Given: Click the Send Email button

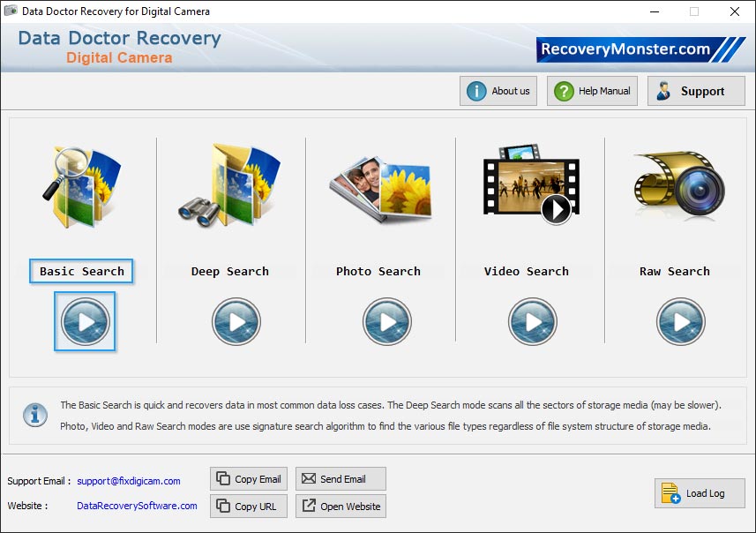Looking at the screenshot, I should click(x=341, y=478).
